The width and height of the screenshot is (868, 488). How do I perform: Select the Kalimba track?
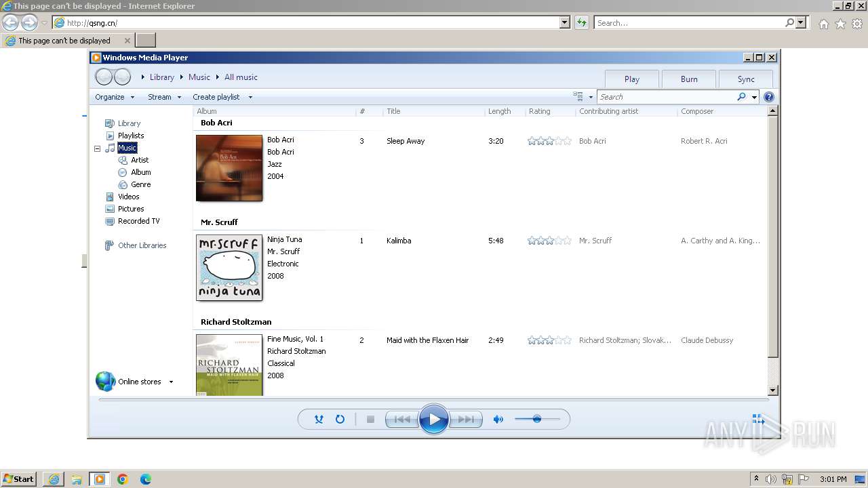point(399,241)
